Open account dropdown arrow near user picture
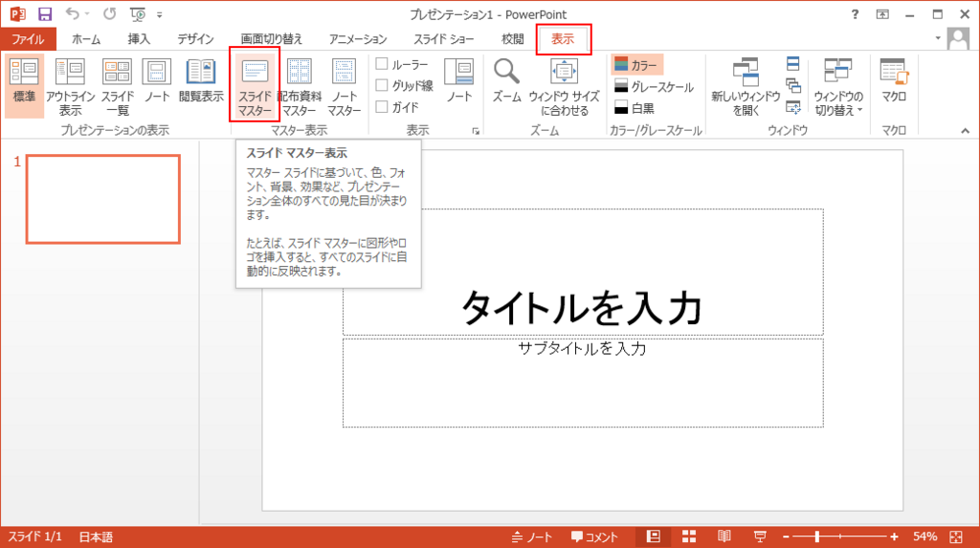The image size is (980, 548). [938, 39]
